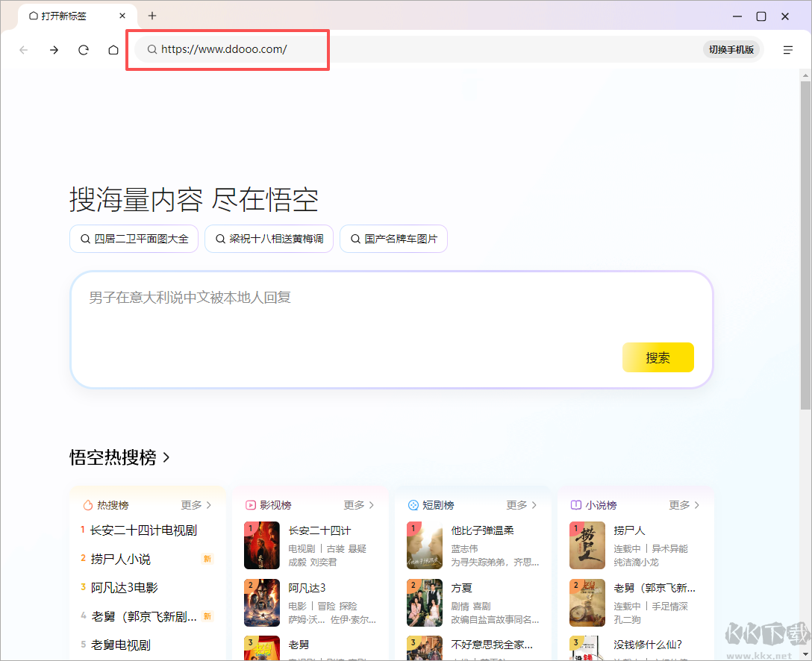
Task: Maximize the browser window
Action: pos(761,16)
